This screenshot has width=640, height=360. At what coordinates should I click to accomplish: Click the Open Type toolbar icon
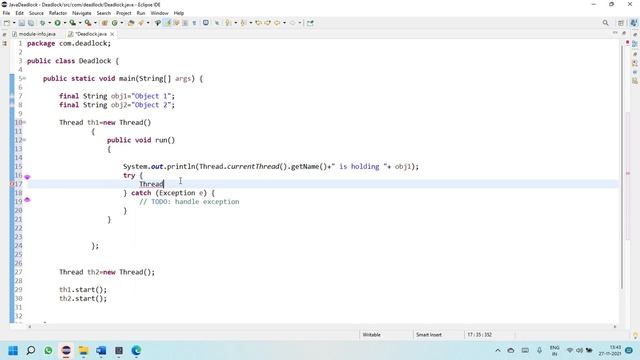click(x=131, y=23)
